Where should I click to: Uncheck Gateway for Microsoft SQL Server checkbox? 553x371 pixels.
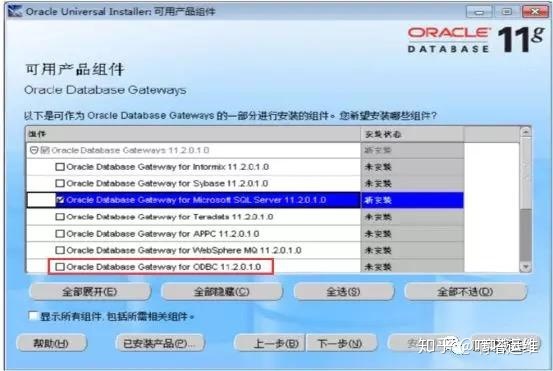60,200
